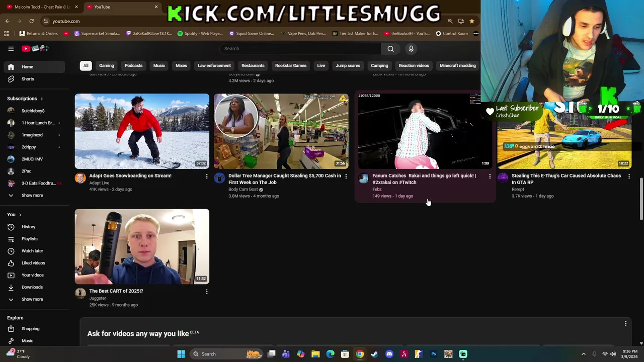Select the Podcasts filter chip
The image size is (644, 362).
click(133, 65)
